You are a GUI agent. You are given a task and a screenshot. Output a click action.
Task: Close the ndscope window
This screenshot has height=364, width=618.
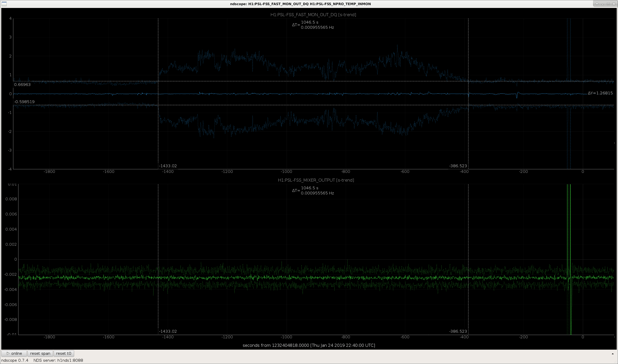tap(613, 4)
